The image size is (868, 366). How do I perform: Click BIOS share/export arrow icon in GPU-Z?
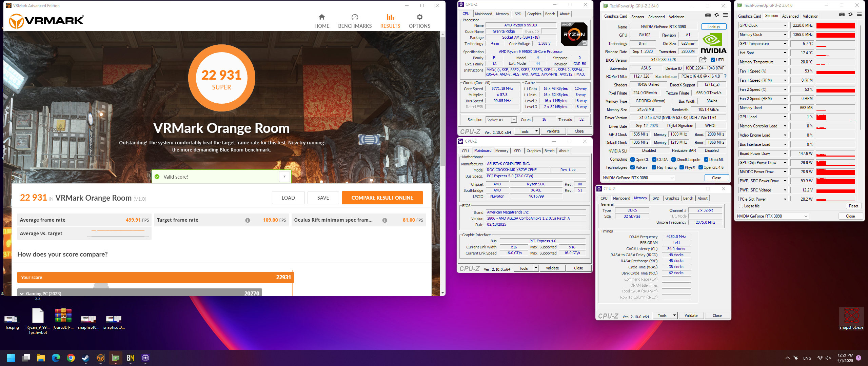coord(703,60)
